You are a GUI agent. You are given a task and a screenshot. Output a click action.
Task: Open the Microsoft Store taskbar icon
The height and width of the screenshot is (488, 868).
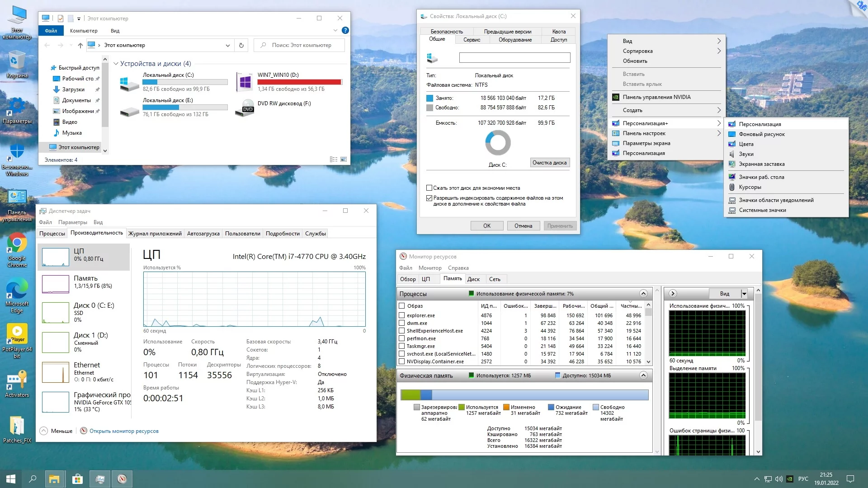coord(77,479)
